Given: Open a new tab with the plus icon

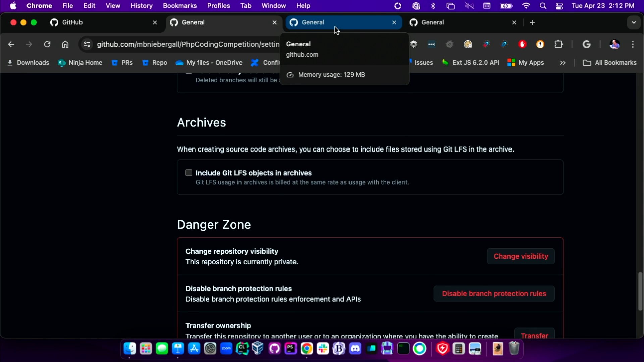Looking at the screenshot, I should click(532, 22).
